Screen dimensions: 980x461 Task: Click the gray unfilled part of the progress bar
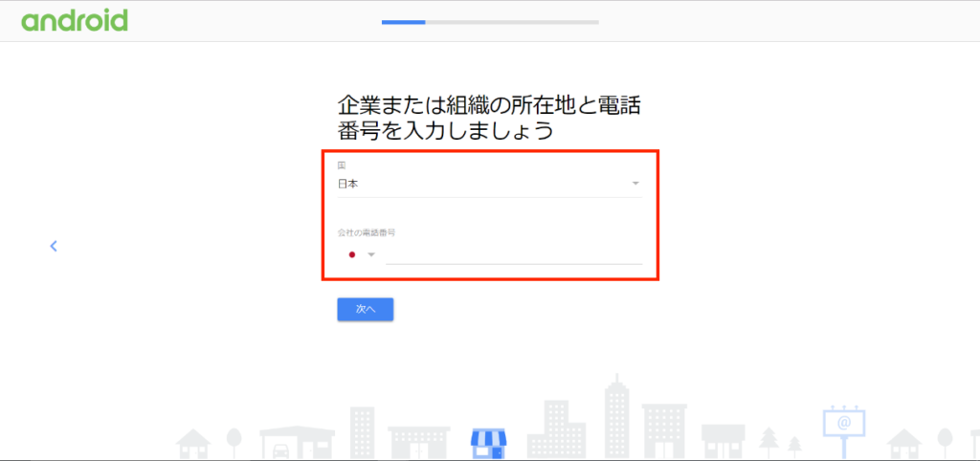(512, 21)
